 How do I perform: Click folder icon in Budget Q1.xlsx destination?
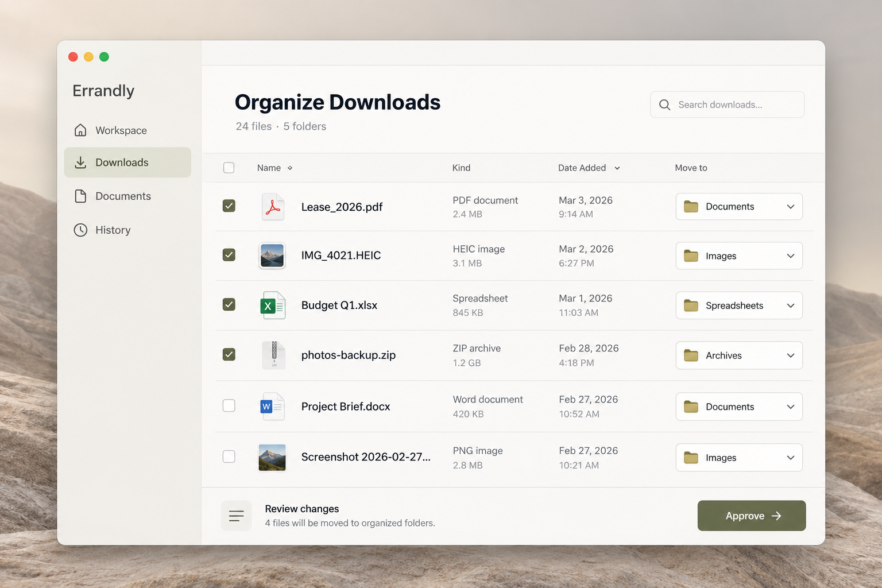pyautogui.click(x=691, y=305)
